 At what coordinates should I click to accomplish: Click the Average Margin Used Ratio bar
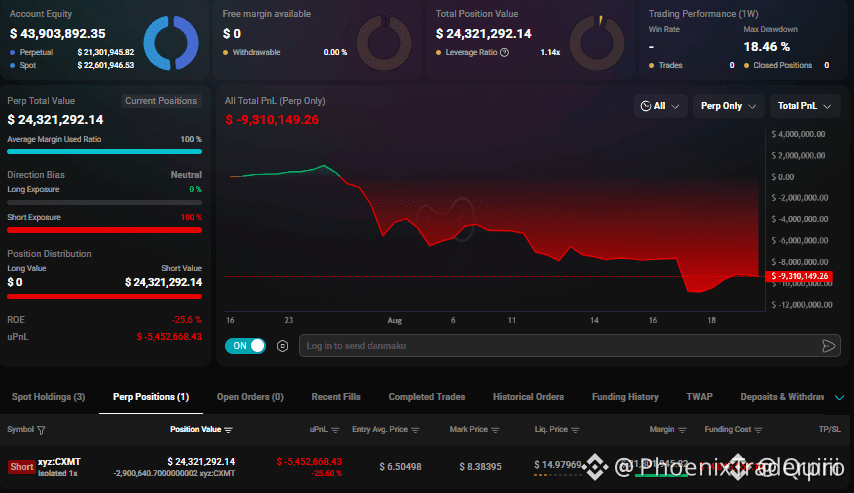[x=105, y=151]
